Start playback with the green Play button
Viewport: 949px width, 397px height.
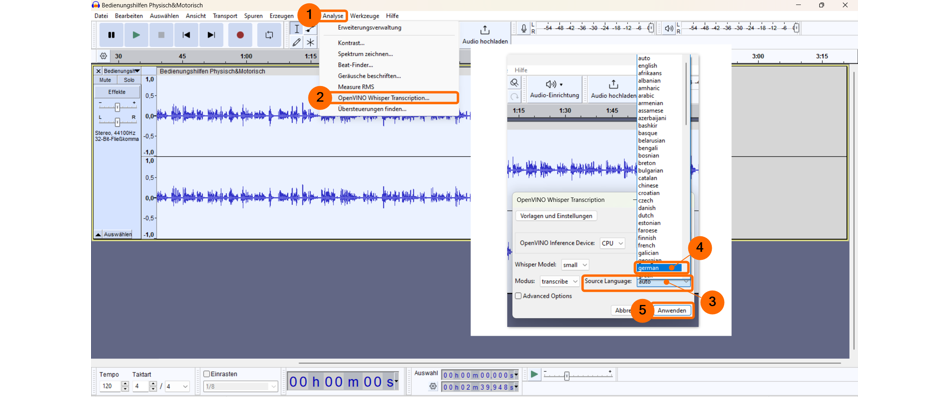click(x=136, y=35)
